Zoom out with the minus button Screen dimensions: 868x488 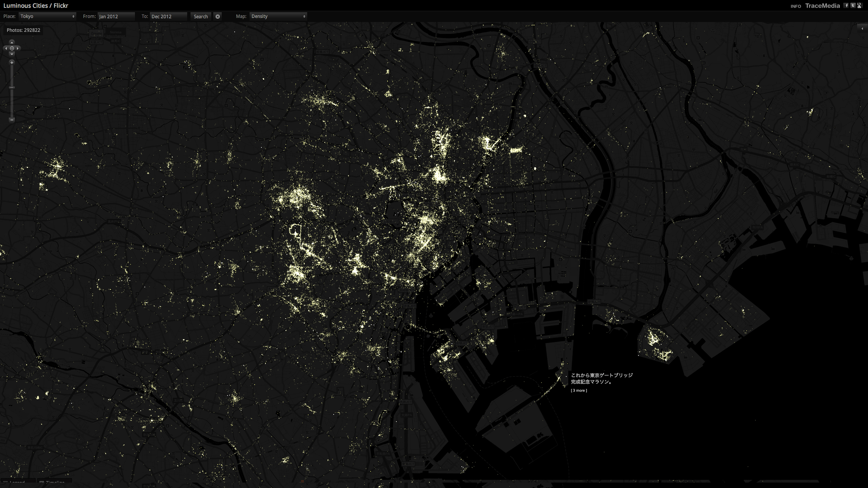[x=12, y=120]
